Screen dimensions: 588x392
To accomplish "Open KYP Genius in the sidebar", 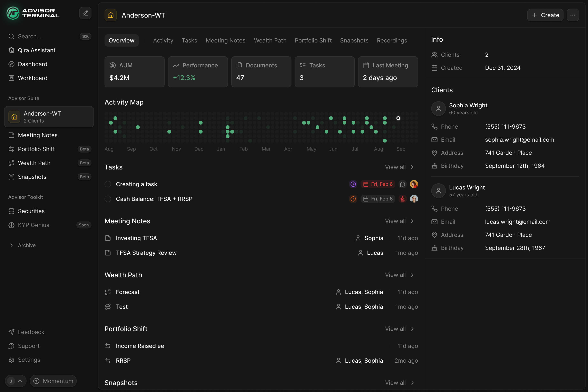I will 49,225.
